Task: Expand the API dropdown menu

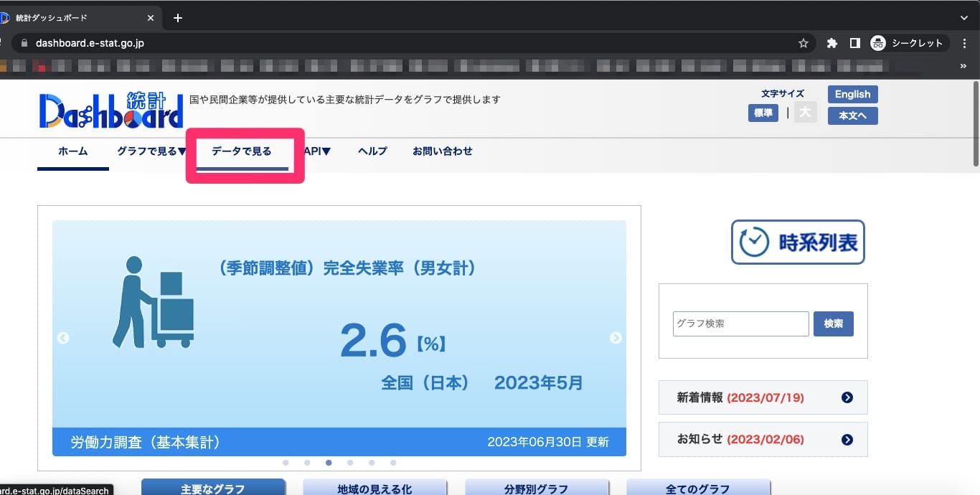Action: [x=317, y=151]
